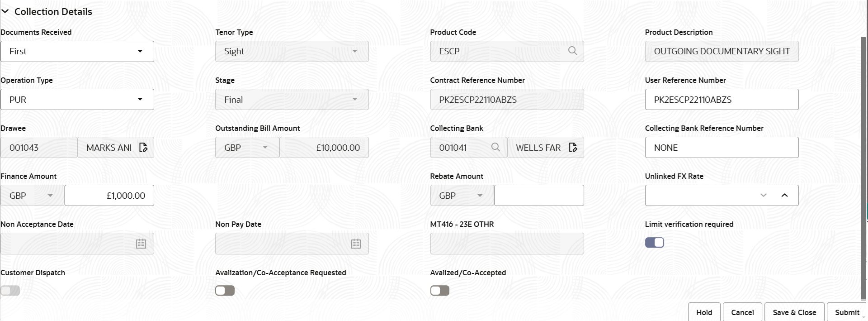Open the bank details icon beside WELLS FAR
Screen dimensions: 868x321
(x=573, y=147)
